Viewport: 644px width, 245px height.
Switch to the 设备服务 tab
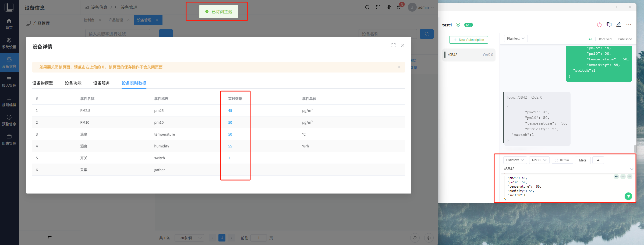(x=101, y=83)
